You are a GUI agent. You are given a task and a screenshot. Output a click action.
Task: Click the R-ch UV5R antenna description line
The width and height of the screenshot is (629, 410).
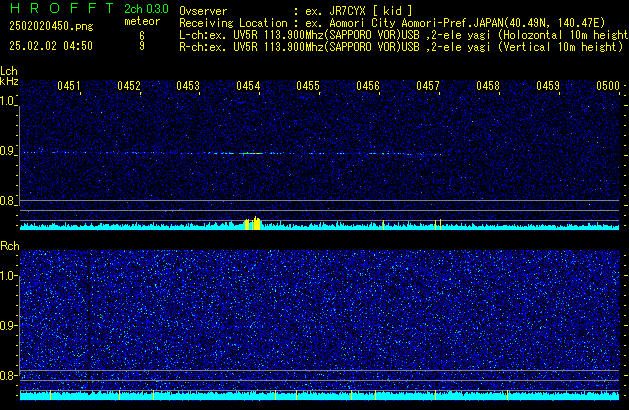click(x=401, y=47)
